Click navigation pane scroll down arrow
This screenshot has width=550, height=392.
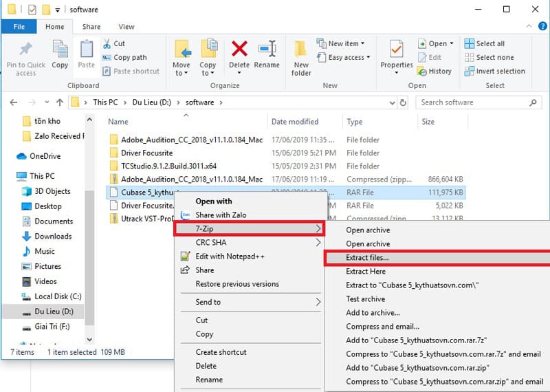click(89, 339)
